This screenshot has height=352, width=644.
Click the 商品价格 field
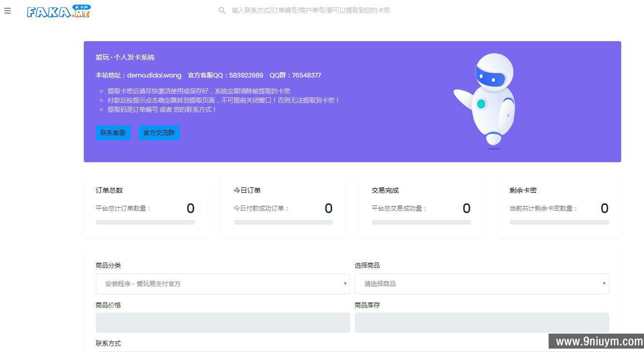[223, 322]
